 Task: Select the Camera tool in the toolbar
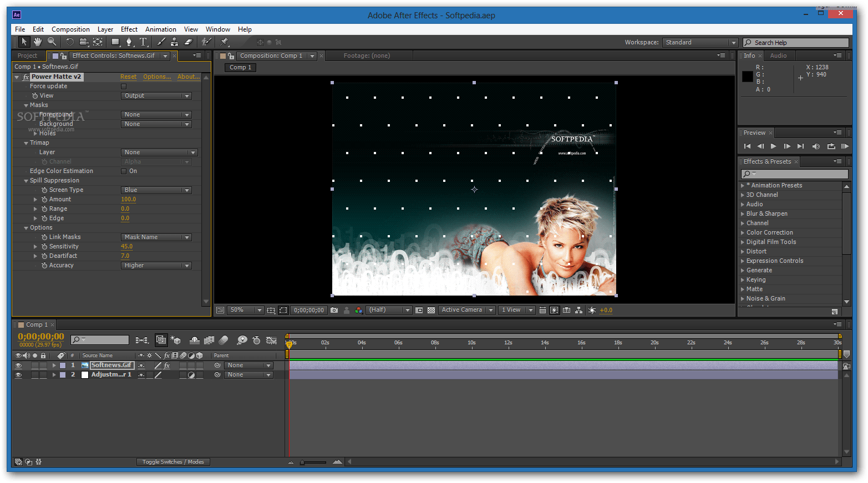[x=83, y=42]
